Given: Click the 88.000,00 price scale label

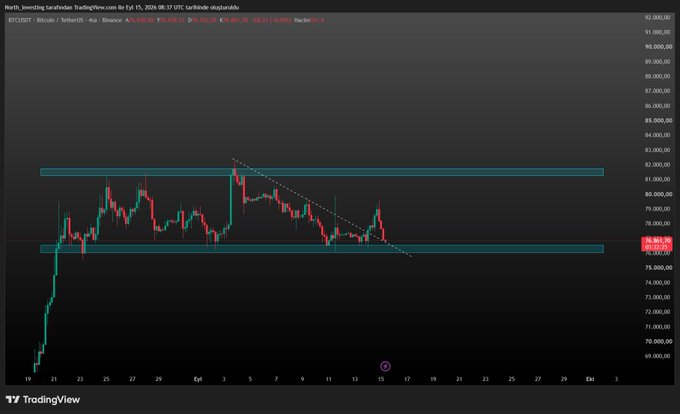Looking at the screenshot, I should 657,76.
